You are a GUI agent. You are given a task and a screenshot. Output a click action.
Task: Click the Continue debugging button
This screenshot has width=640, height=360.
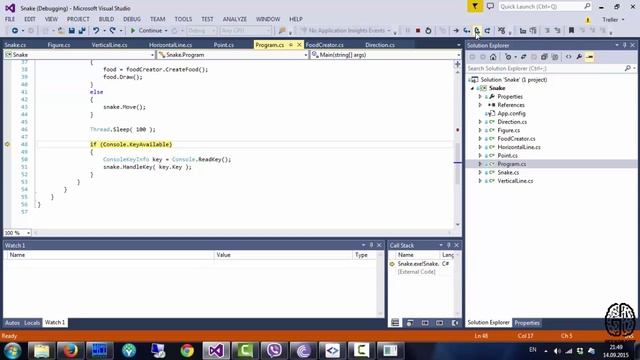click(x=146, y=31)
